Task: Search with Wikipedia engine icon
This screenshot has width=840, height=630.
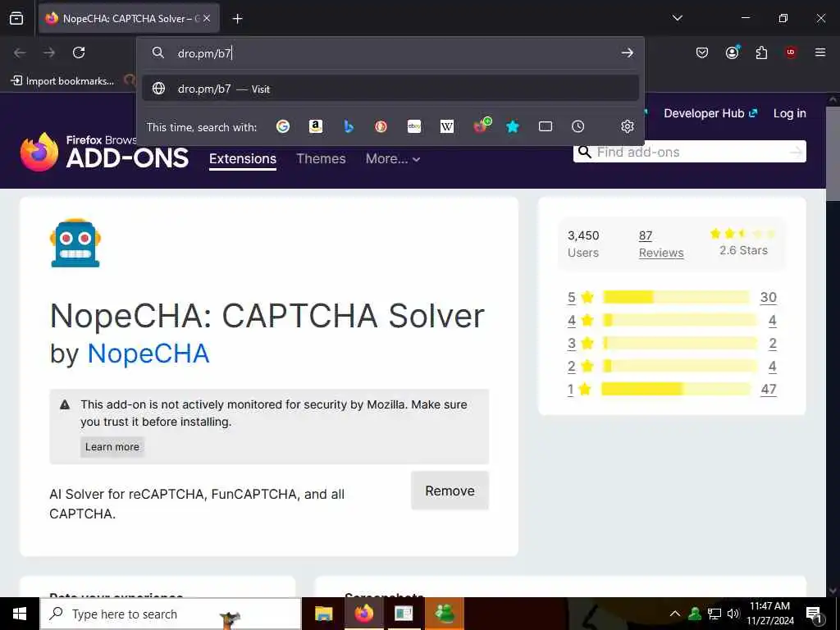Action: 447,126
